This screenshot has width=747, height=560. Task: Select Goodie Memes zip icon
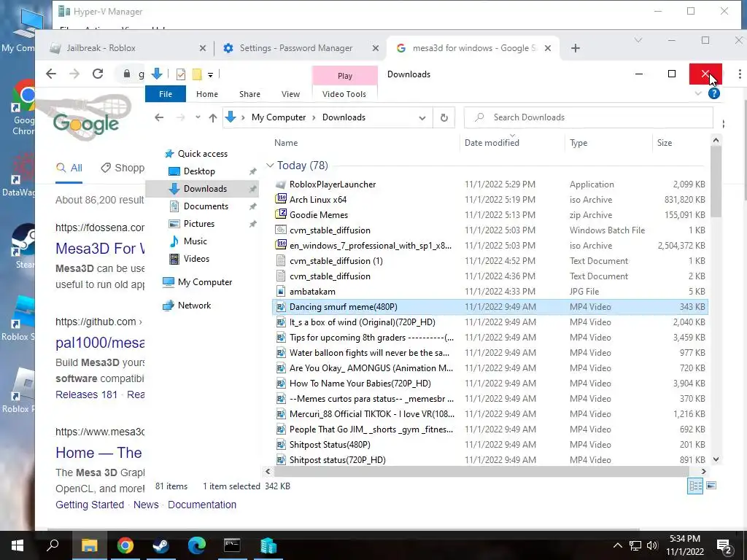(x=281, y=215)
